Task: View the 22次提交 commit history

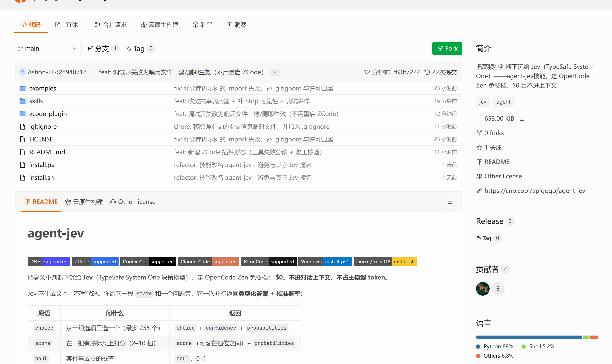Action: click(x=441, y=72)
